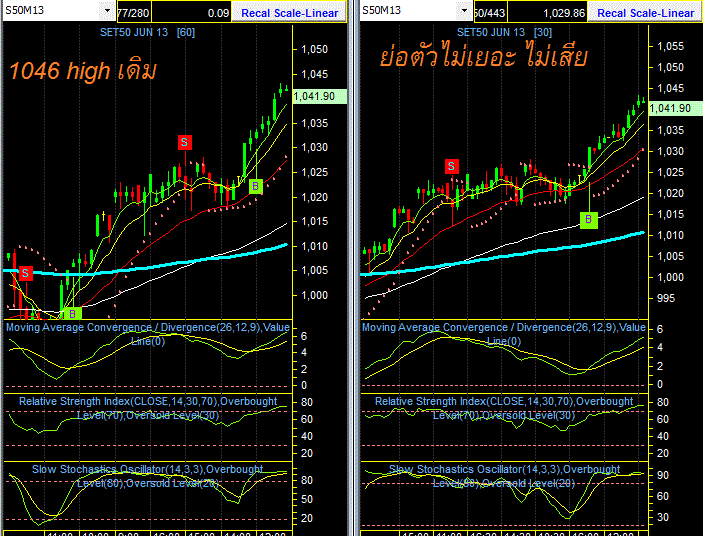Select the 77/280 bar counter field
Image resolution: width=703 pixels, height=536 pixels.
click(134, 13)
